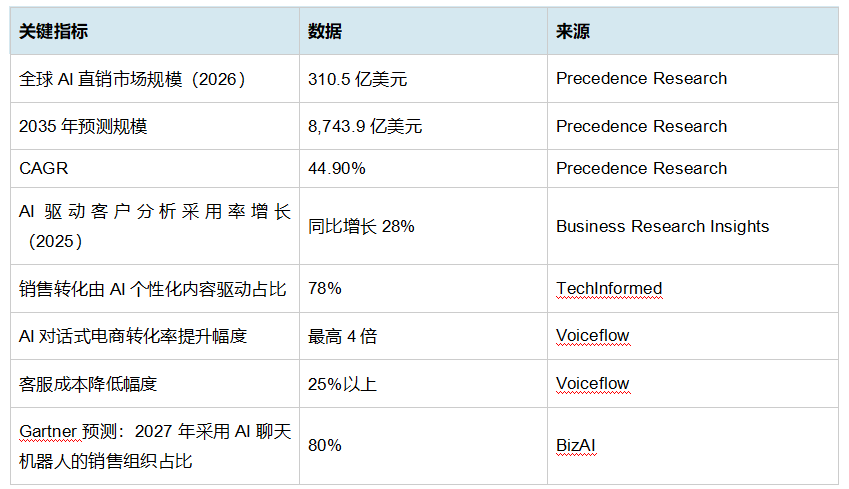This screenshot has width=849, height=489.
Task: Click the Business Research Insights source
Action: point(662,226)
